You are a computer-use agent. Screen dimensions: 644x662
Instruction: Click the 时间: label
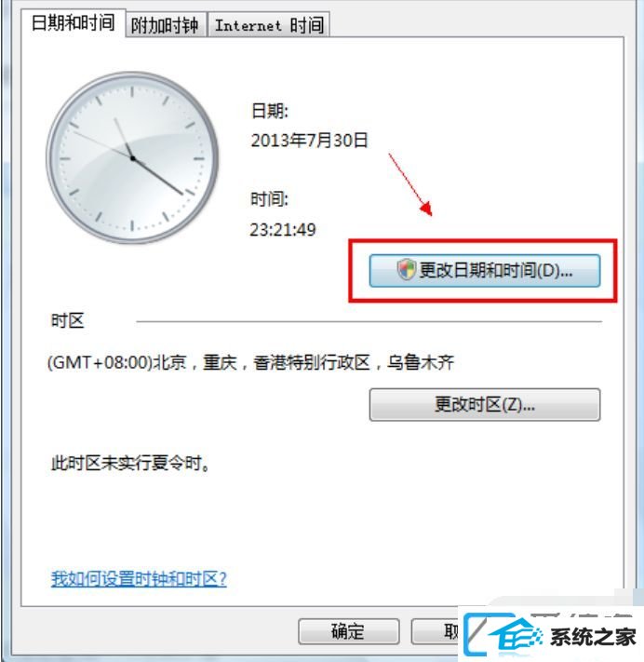click(x=269, y=199)
